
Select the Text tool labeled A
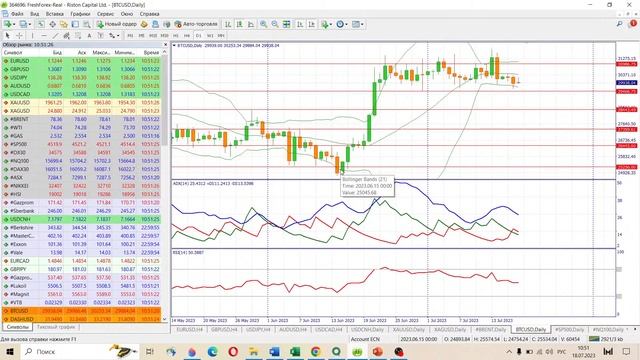(89, 36)
